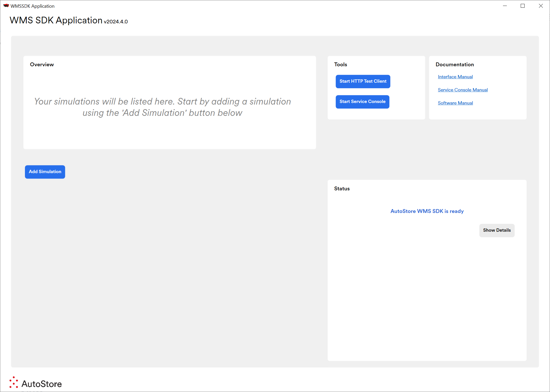Select the 'AutoStore WMS SDK is ready' status text

[x=427, y=211]
